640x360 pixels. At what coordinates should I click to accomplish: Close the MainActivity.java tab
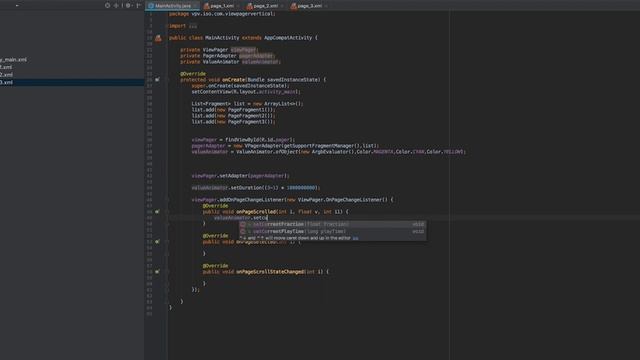pyautogui.click(x=196, y=6)
